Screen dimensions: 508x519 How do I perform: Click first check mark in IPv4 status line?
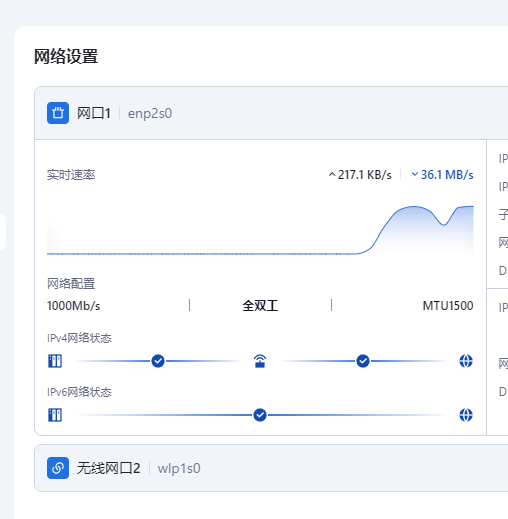158,361
